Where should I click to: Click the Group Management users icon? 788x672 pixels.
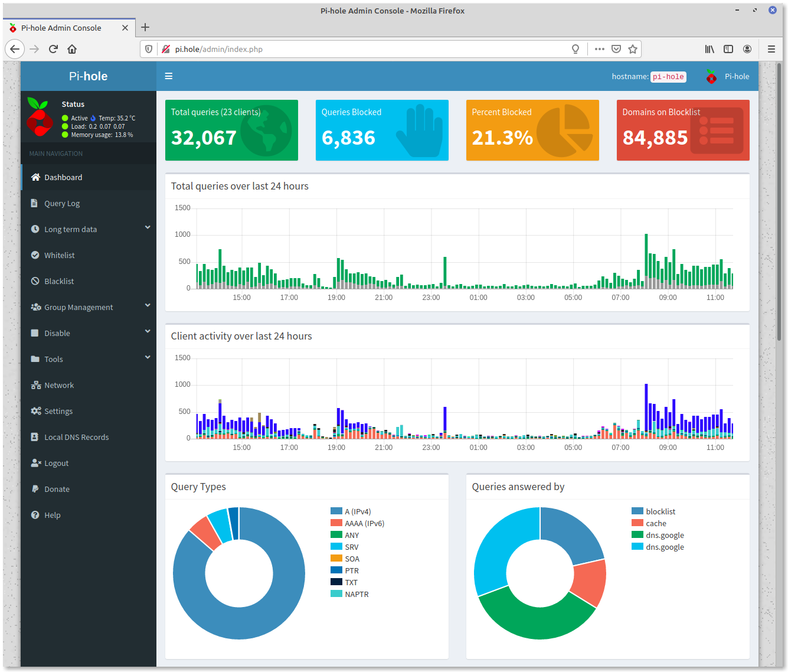pyautogui.click(x=36, y=307)
